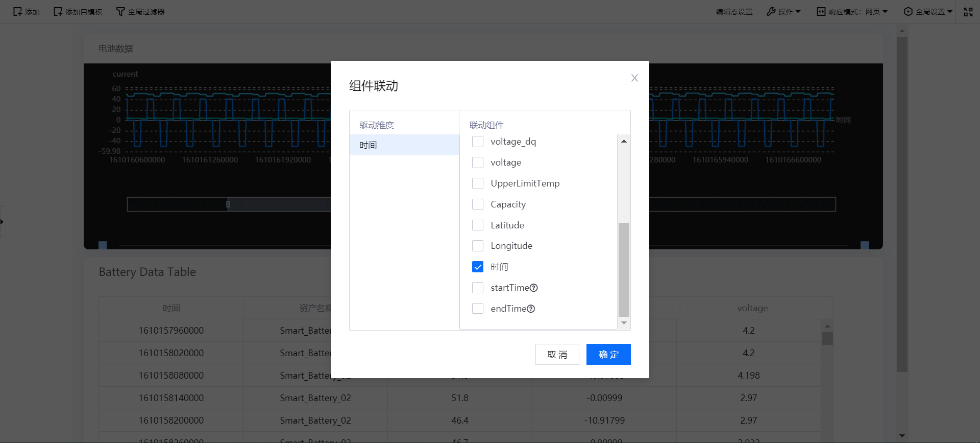Click the -10.91799 value cell
Viewport: 980px width, 443px height.
(x=604, y=421)
